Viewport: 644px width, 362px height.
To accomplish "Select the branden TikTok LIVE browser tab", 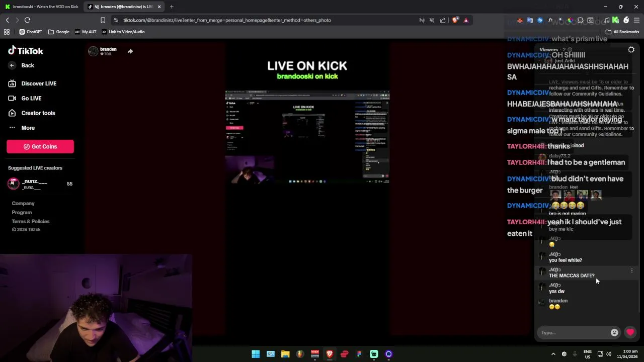I will [123, 7].
